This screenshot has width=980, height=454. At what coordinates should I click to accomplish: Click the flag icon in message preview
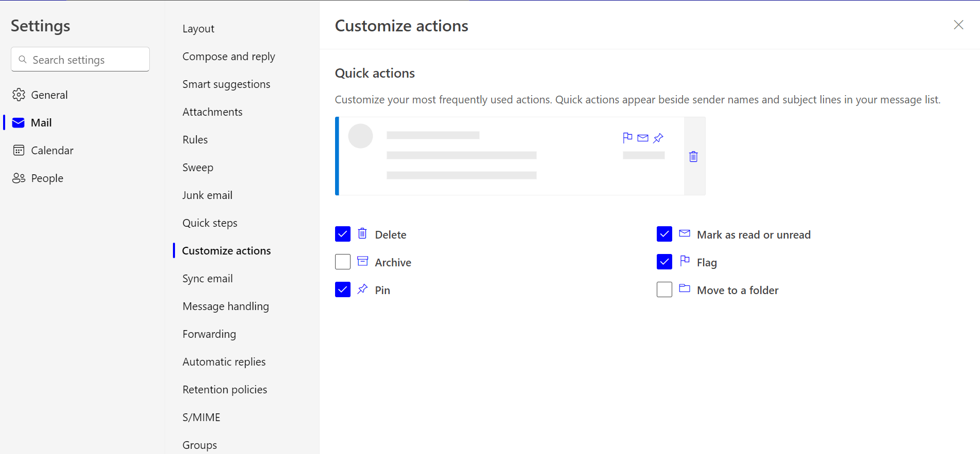coord(627,138)
